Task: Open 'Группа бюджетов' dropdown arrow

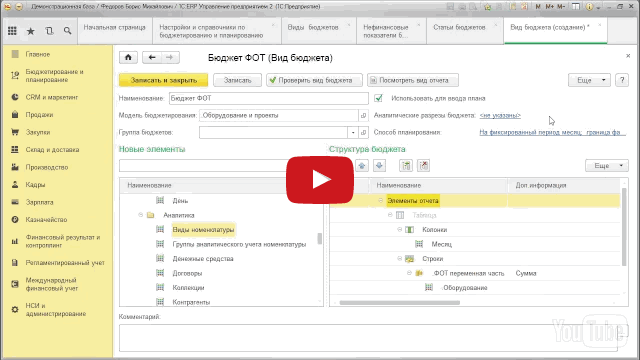Action: click(353, 132)
